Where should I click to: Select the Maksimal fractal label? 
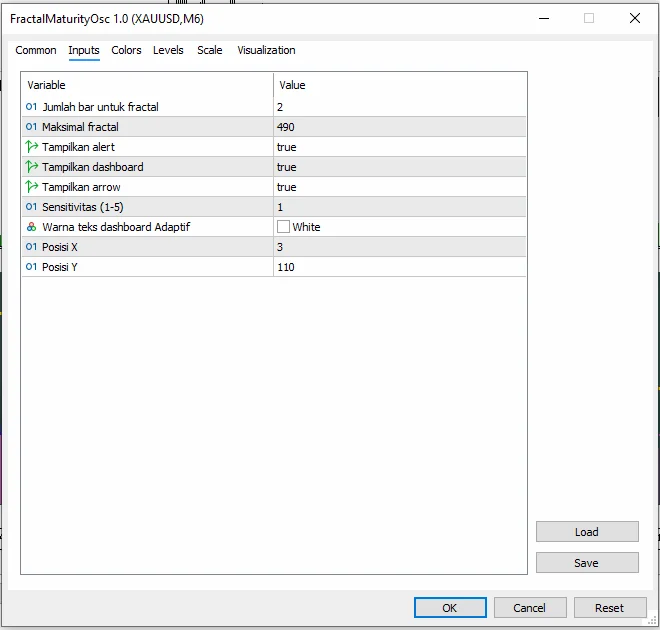pyautogui.click(x=80, y=127)
